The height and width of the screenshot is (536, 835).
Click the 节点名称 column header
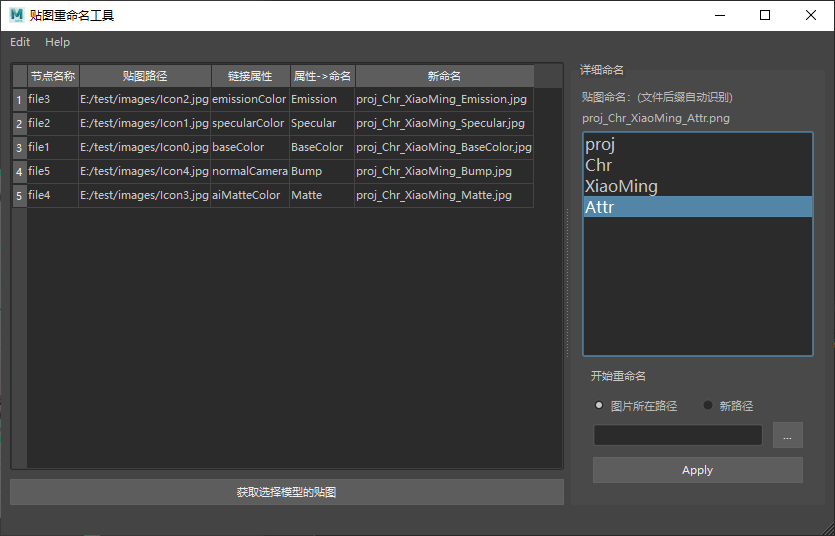[52, 76]
